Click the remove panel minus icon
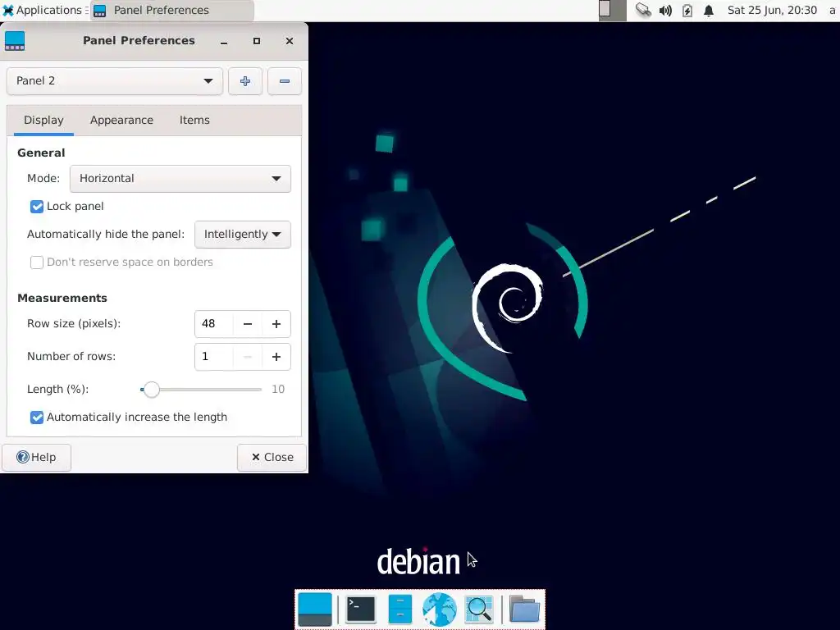840x630 pixels. 285,81
